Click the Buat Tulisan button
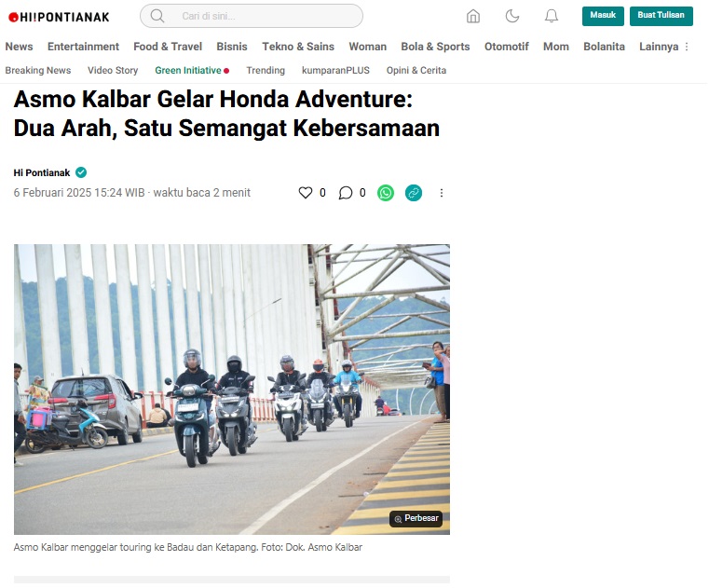Screen dimensions: 709x588 tap(661, 16)
